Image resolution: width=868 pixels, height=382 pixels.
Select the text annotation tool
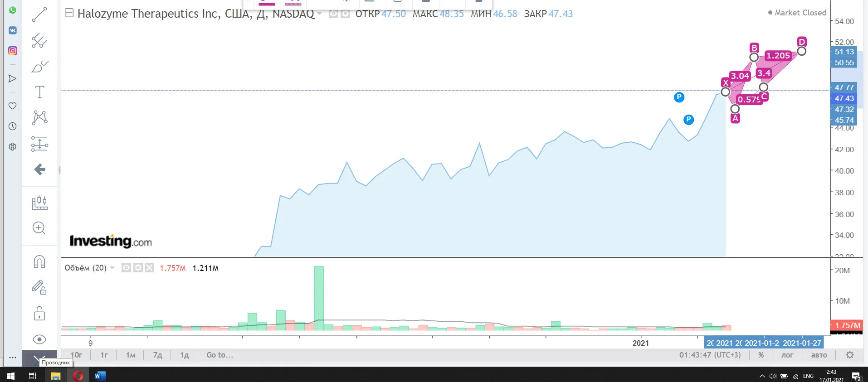[39, 92]
